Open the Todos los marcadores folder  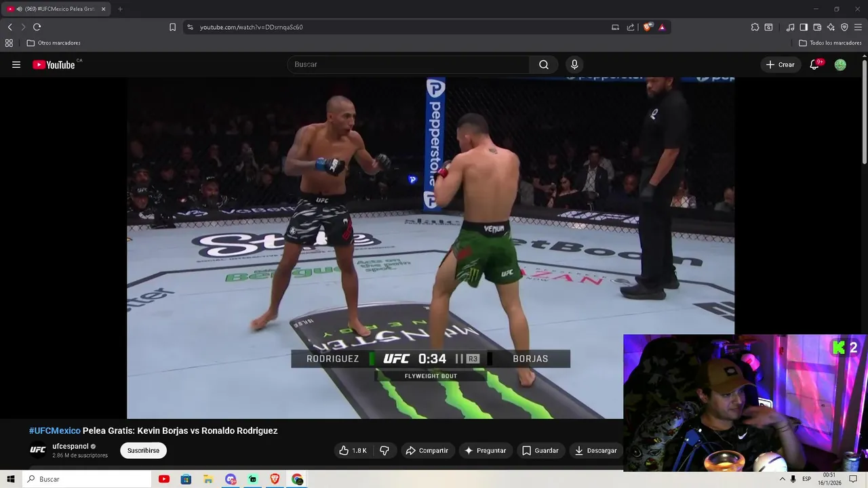pyautogui.click(x=830, y=43)
